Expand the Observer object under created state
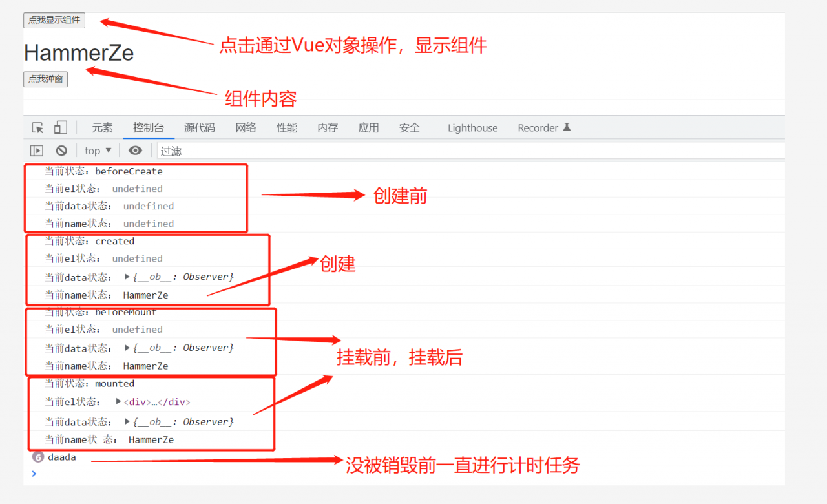The image size is (827, 504). [x=127, y=277]
